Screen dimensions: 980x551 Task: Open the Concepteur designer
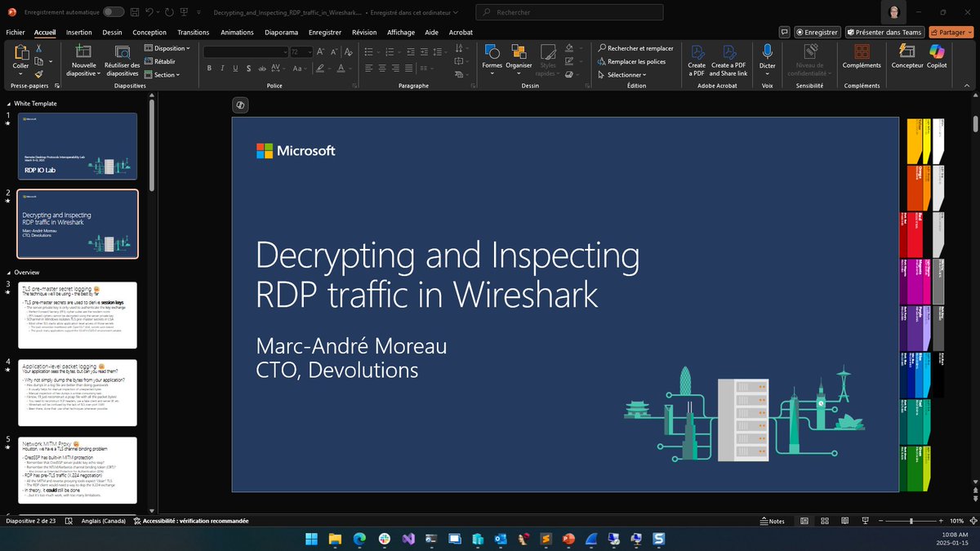907,56
